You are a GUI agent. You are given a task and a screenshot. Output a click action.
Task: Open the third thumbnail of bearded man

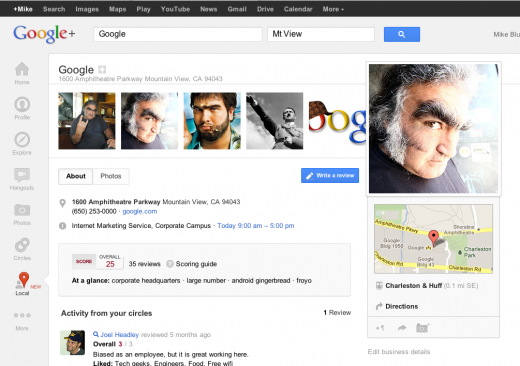[212, 121]
